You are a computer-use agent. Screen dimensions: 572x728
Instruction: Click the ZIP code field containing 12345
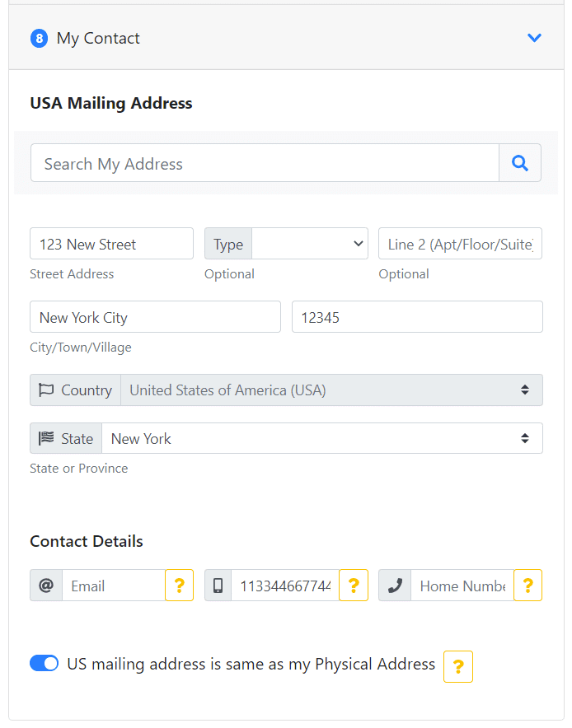[416, 316]
